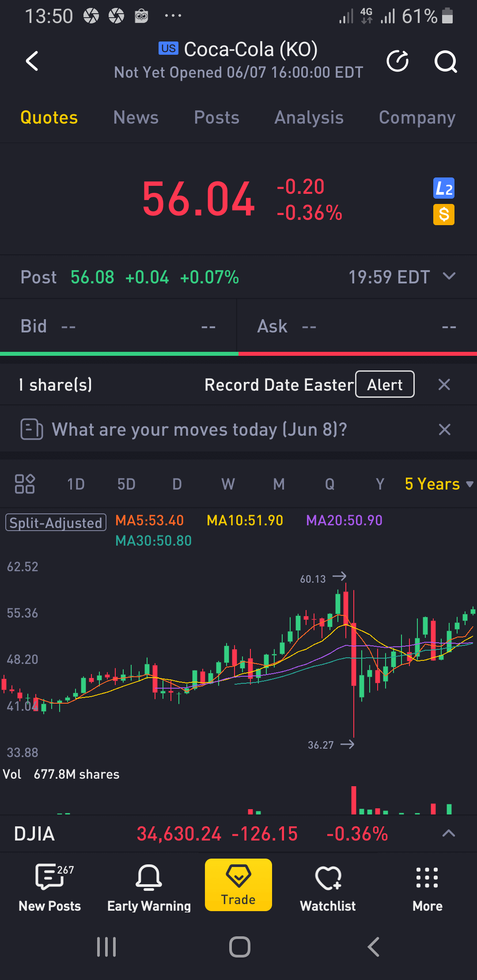Switch to the Quotes tab

(x=49, y=118)
